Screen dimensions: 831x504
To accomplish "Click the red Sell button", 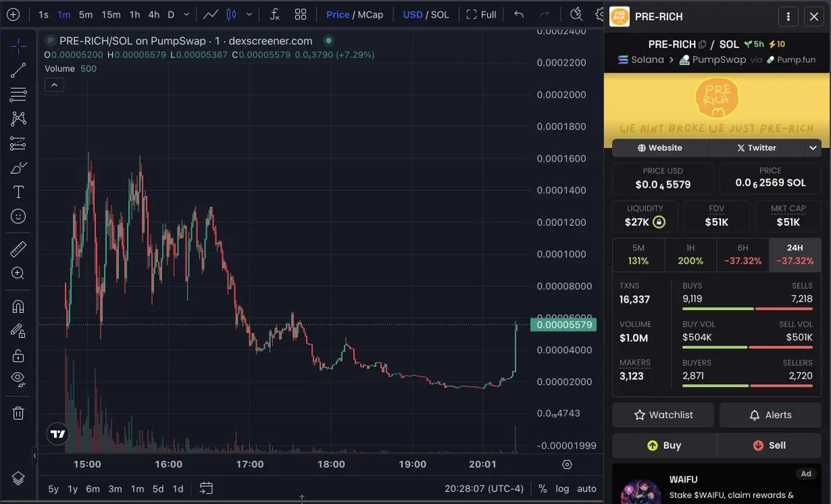I will click(769, 445).
